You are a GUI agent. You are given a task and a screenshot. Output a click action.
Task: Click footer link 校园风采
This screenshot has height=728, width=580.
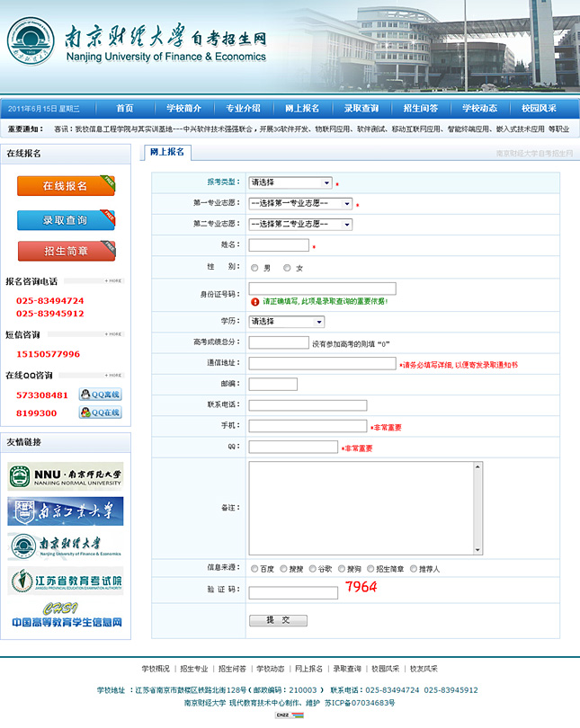[386, 669]
